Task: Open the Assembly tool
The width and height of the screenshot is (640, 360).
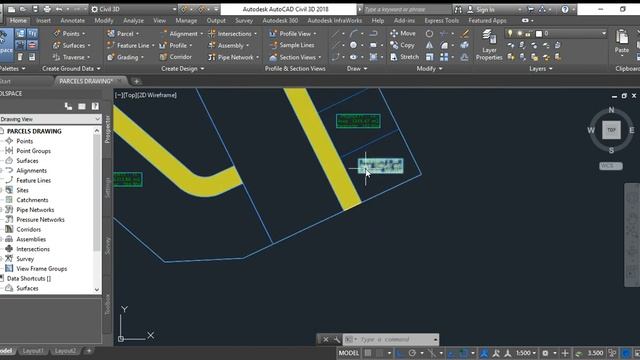Action: tap(229, 45)
